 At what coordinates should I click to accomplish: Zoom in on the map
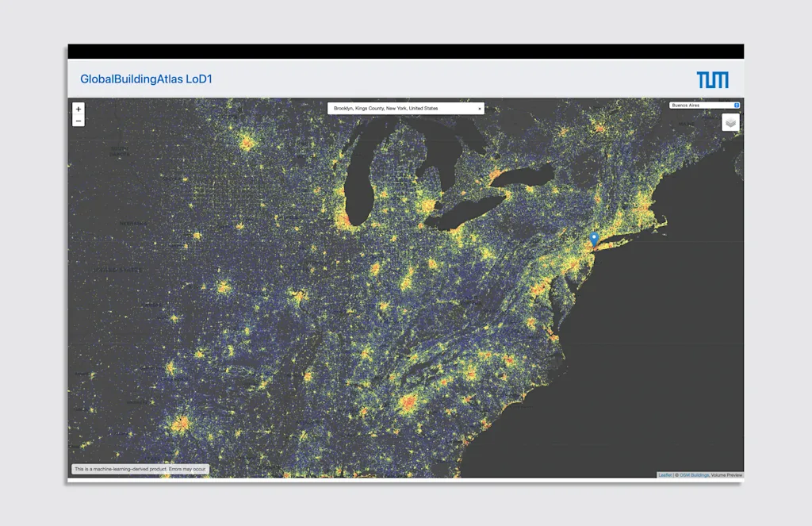(x=78, y=109)
